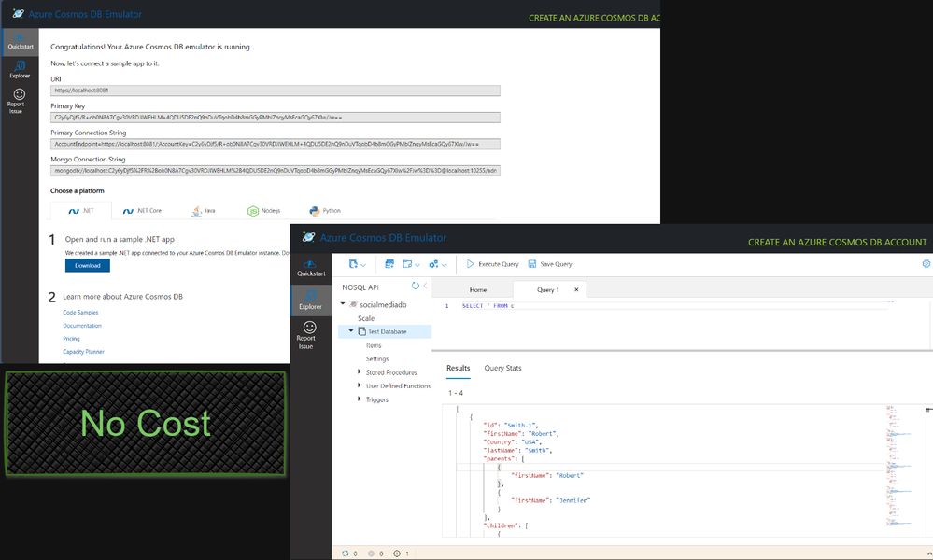Click the Cosmos DB logo in front window
933x560 pixels.
[x=308, y=237]
